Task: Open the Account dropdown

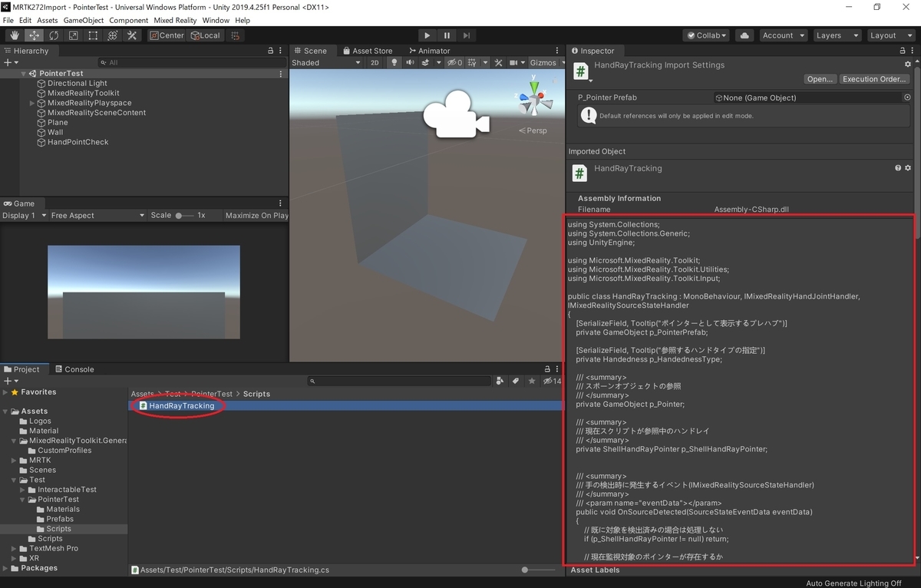Action: (x=783, y=35)
